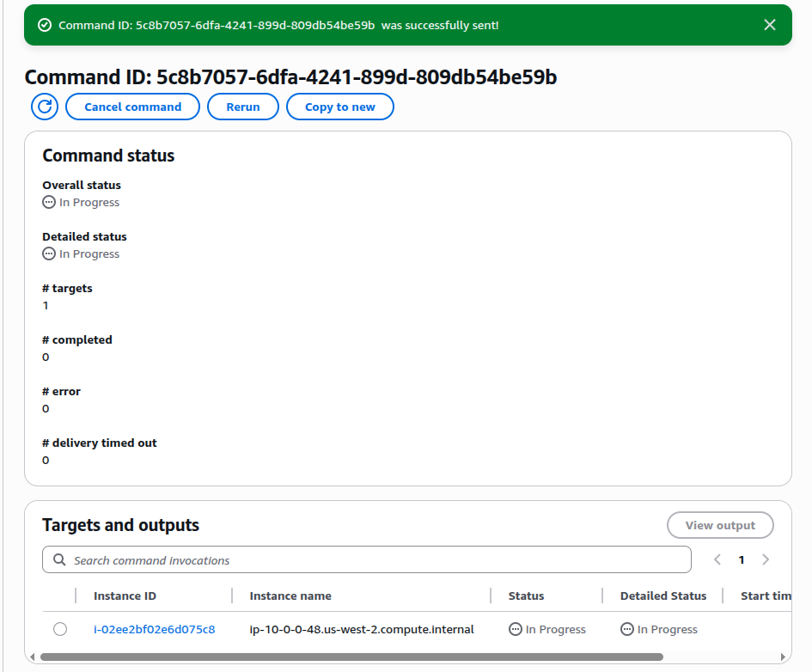The width and height of the screenshot is (812, 672).
Task: Click the Overall status In Progress icon
Action: point(49,202)
